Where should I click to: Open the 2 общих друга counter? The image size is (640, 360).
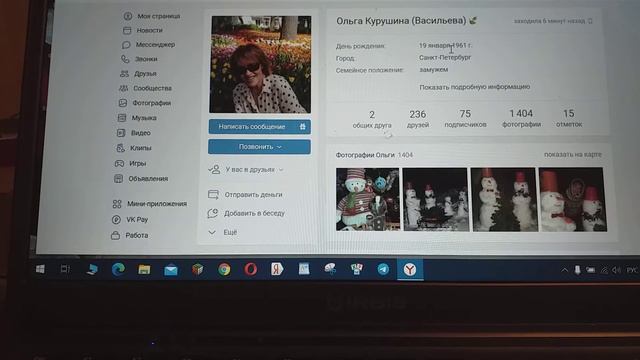tap(372, 119)
